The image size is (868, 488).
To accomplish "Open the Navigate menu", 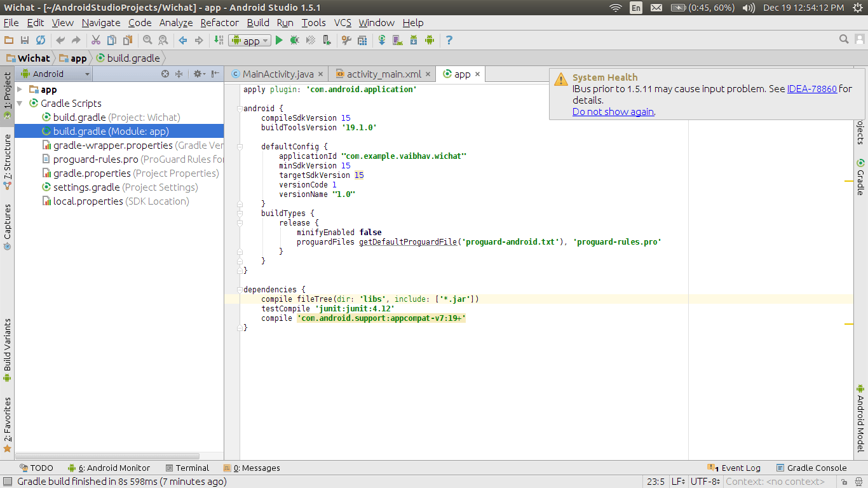I will pyautogui.click(x=101, y=23).
